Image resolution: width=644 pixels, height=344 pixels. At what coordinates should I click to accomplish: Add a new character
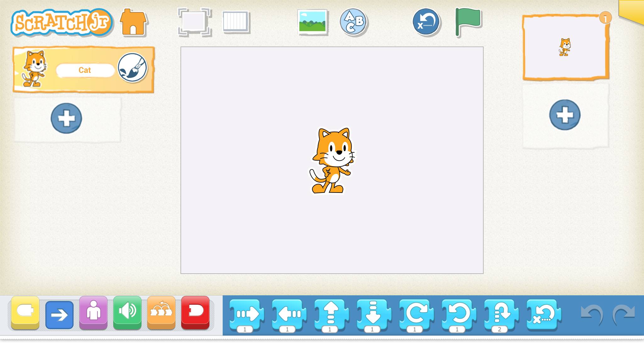pos(66,118)
